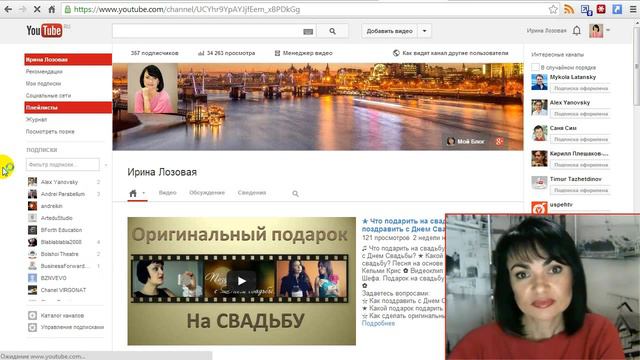The width and height of the screenshot is (640, 360).
Task: Open Управление подписками settings icon
Action: (32, 327)
